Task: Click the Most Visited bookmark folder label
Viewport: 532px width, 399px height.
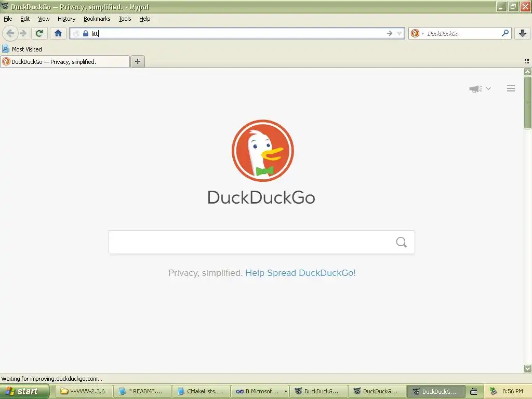Action: coord(27,49)
